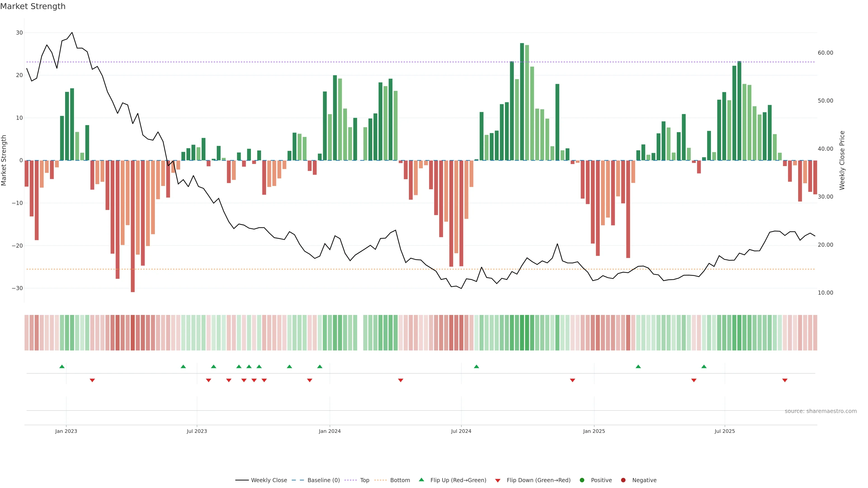
Task: Click the darkest green heatmap strip cell
Action: click(x=522, y=333)
